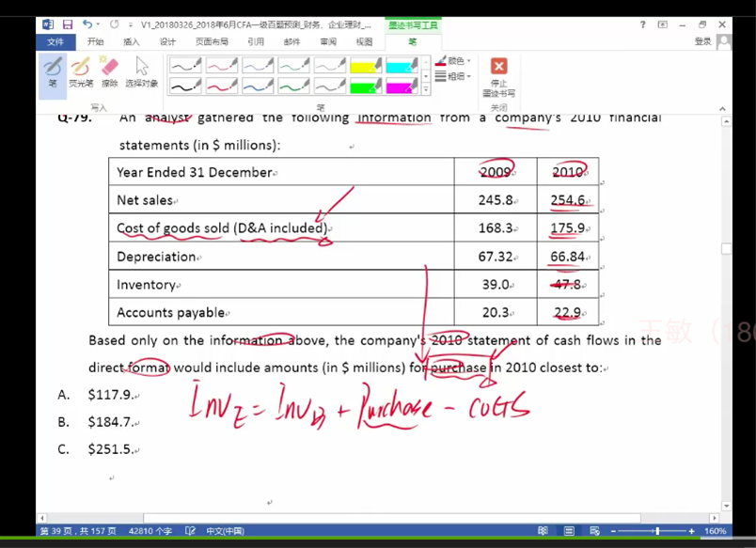The height and width of the screenshot is (548, 756).
Task: Click the 登录 (Sign in) link
Action: coord(703,41)
